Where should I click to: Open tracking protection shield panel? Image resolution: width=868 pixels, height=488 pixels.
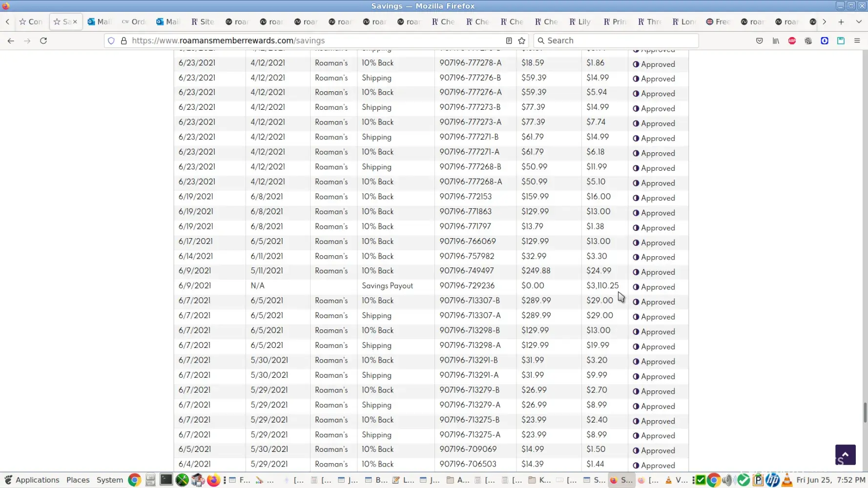pos(111,41)
